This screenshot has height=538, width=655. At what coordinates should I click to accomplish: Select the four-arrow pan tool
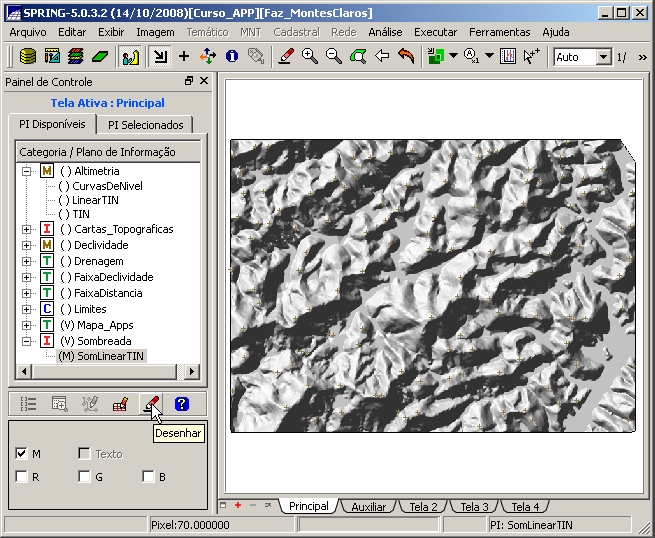tap(208, 57)
